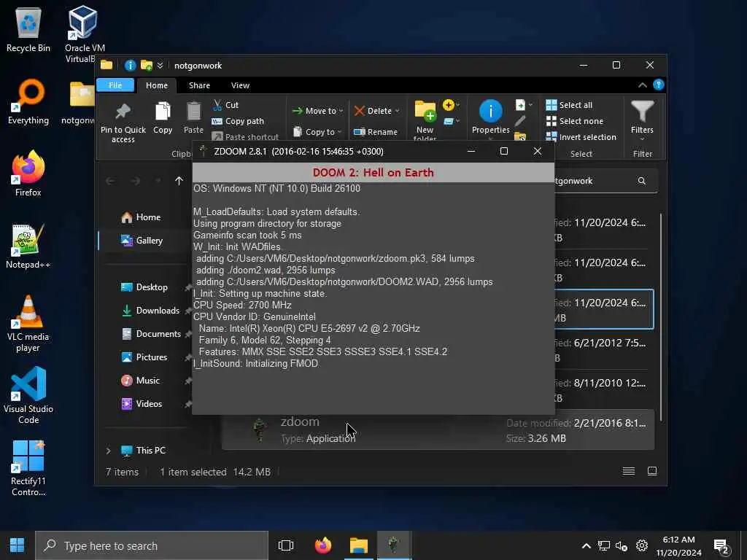This screenshot has height=560, width=747.
Task: Click the Paste icon in ribbon
Action: click(193, 117)
